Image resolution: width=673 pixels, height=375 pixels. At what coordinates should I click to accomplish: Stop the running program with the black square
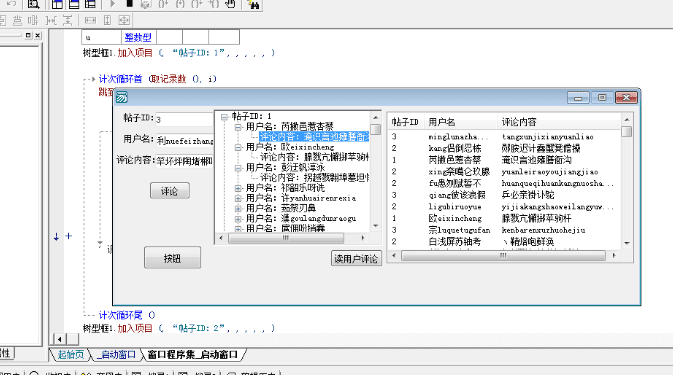(129, 4)
